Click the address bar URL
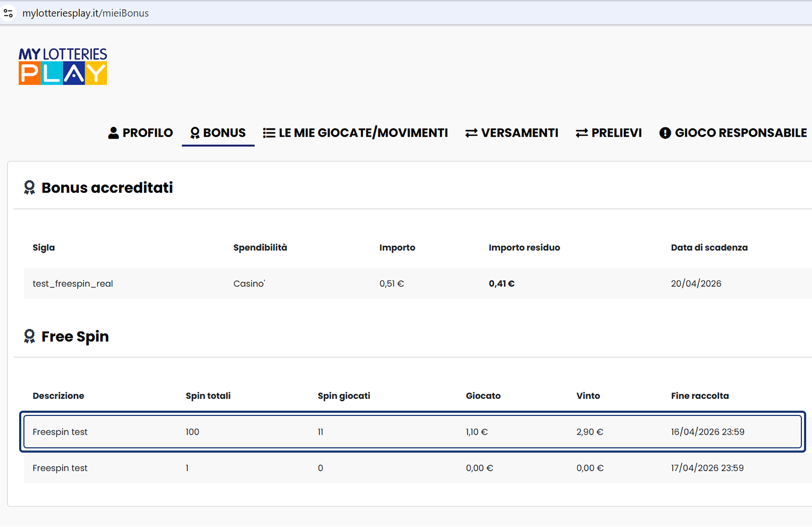This screenshot has width=812, height=527. [86, 13]
